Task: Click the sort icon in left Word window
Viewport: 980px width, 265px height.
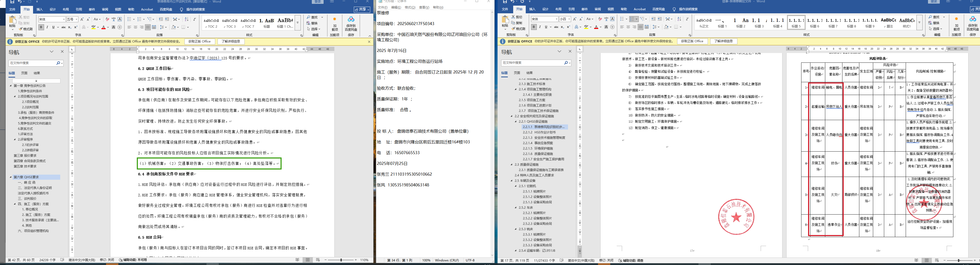Action: (x=187, y=19)
